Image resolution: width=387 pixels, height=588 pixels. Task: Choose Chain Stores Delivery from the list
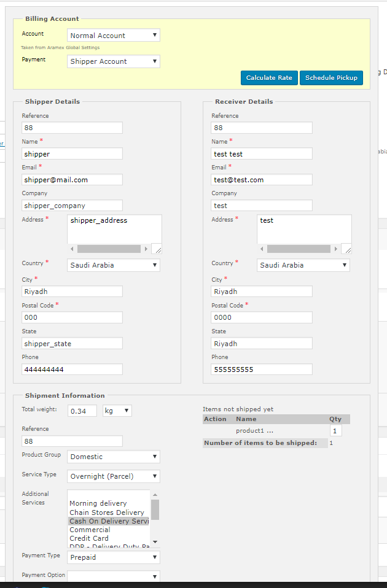(x=107, y=513)
